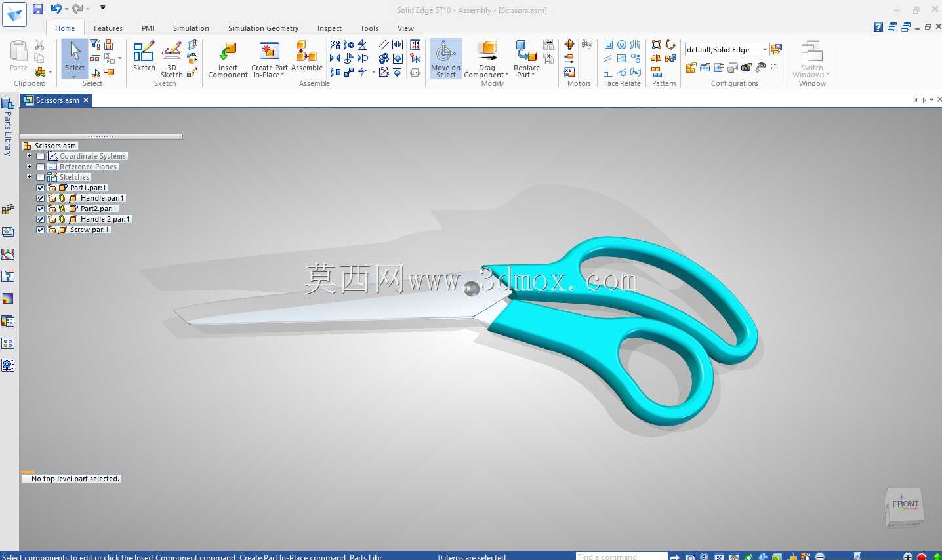
Task: Uncheck the Screw.par:1 checkbox
Action: click(x=41, y=230)
